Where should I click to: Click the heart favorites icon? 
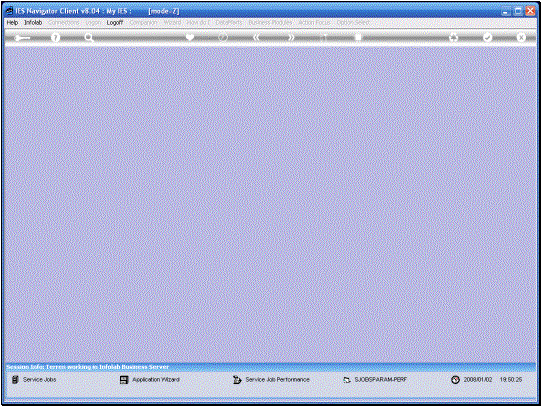pyautogui.click(x=190, y=37)
